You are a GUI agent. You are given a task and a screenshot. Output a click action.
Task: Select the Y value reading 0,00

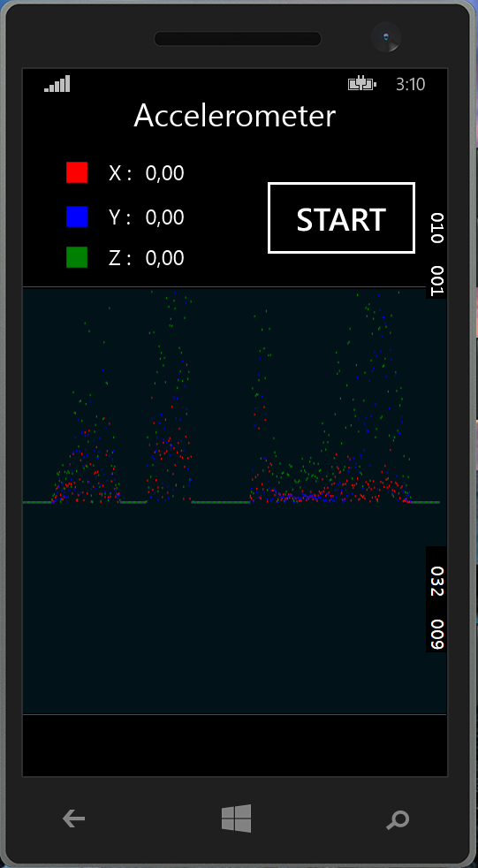pos(165,217)
